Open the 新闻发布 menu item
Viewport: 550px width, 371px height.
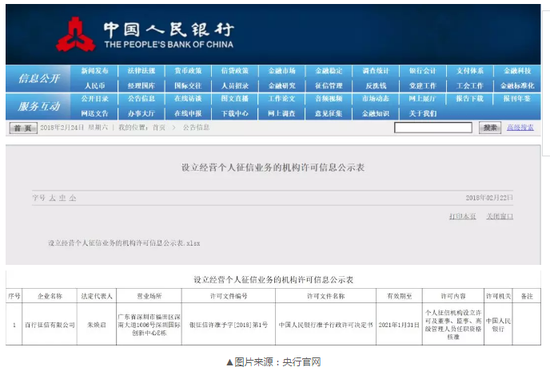[x=95, y=71]
